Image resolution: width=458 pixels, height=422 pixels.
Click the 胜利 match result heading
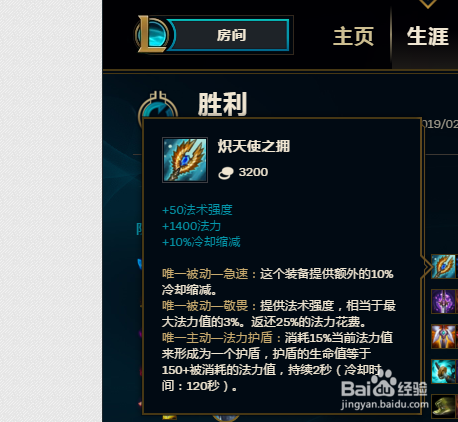click(223, 104)
